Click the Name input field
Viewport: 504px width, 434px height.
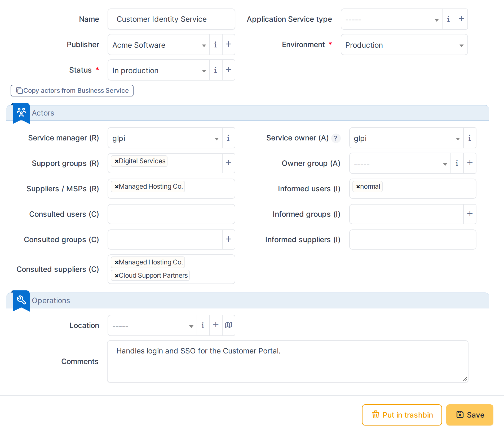pyautogui.click(x=171, y=19)
